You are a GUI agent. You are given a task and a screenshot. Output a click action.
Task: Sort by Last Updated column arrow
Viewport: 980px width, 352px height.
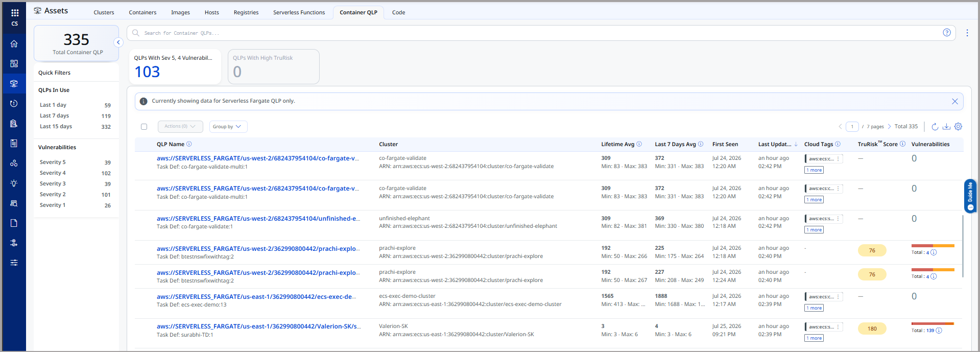tap(796, 144)
